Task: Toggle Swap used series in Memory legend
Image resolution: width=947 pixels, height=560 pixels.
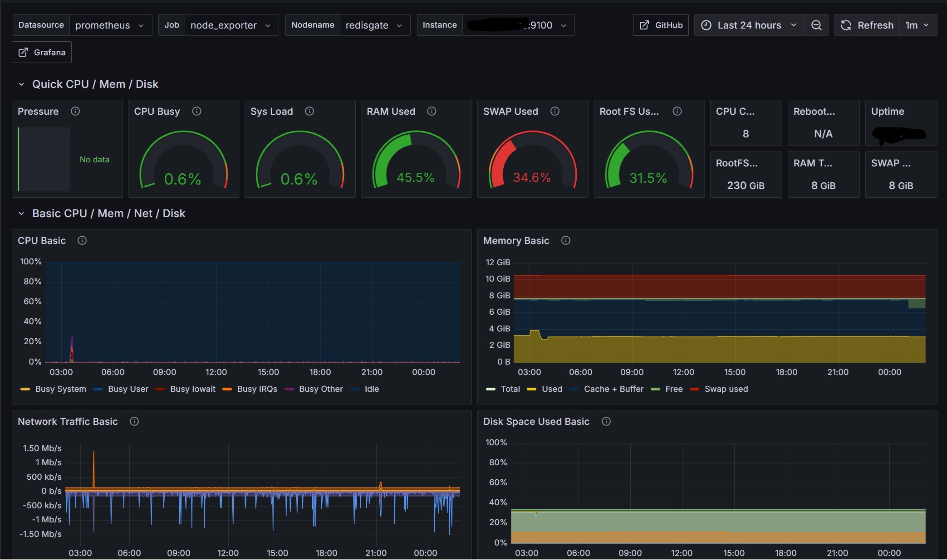Action: [x=726, y=389]
